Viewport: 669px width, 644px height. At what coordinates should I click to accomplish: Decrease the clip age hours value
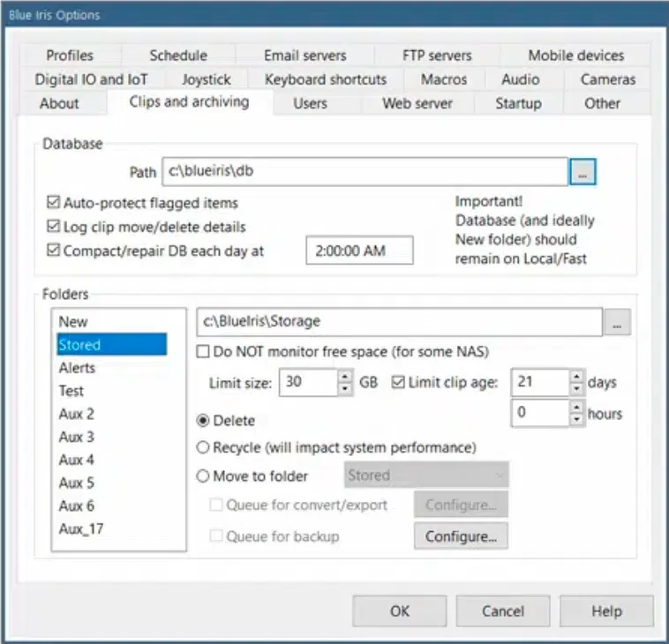tap(577, 419)
